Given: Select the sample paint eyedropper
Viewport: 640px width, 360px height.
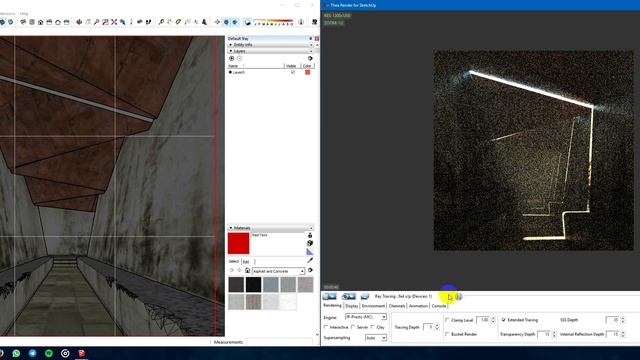Looking at the screenshot, I should click(310, 260).
